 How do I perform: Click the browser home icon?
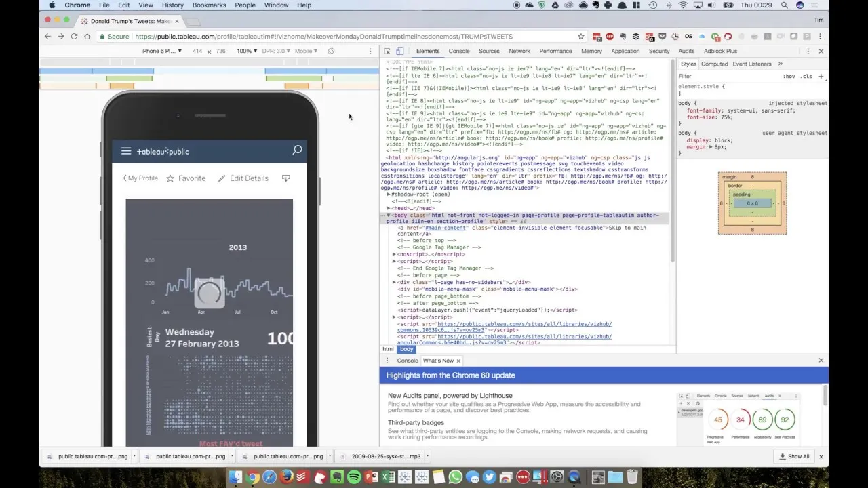pyautogui.click(x=87, y=37)
